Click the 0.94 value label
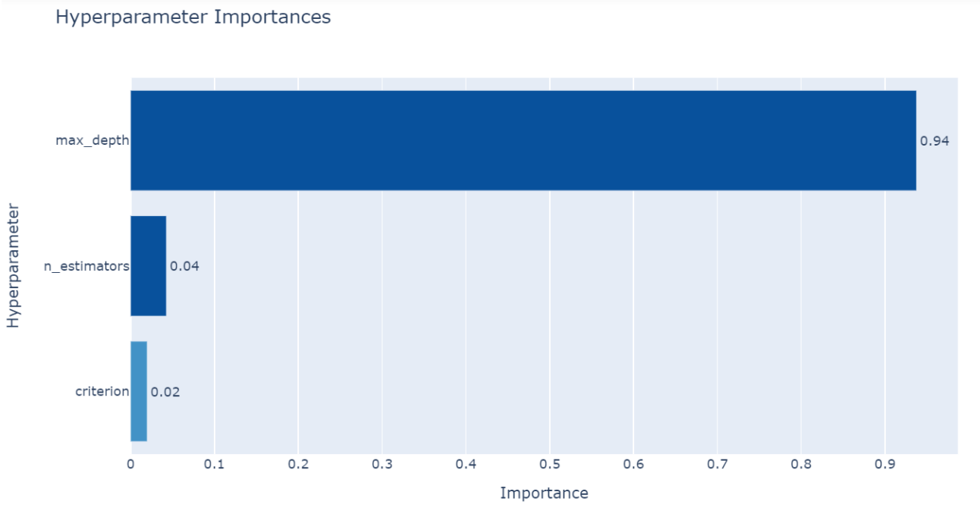980x520 pixels. [934, 141]
